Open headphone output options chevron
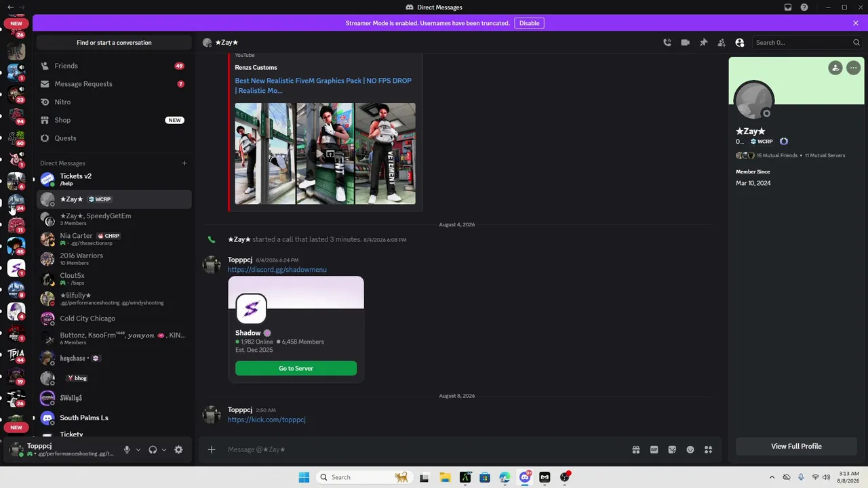The height and width of the screenshot is (488, 868). (x=163, y=449)
